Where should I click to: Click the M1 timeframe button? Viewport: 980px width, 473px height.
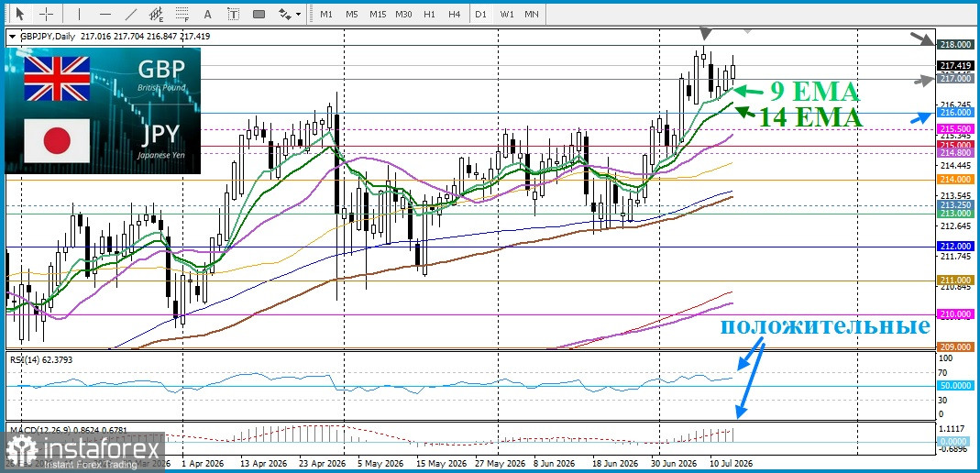[x=326, y=14]
